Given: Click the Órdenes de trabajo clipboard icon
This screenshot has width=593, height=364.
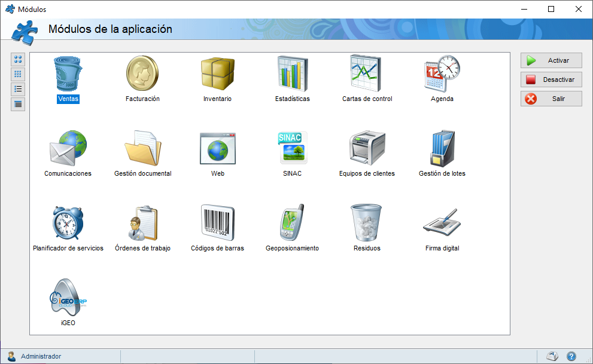Looking at the screenshot, I should pyautogui.click(x=143, y=223).
